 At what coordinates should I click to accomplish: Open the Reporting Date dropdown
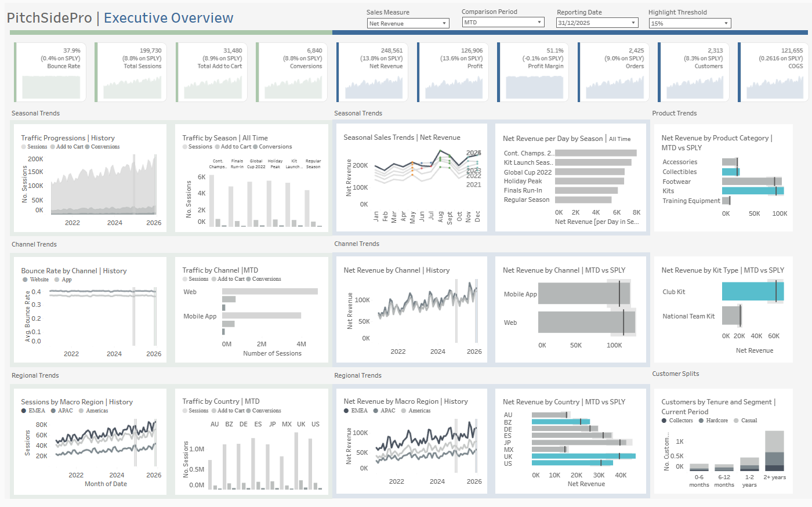597,23
